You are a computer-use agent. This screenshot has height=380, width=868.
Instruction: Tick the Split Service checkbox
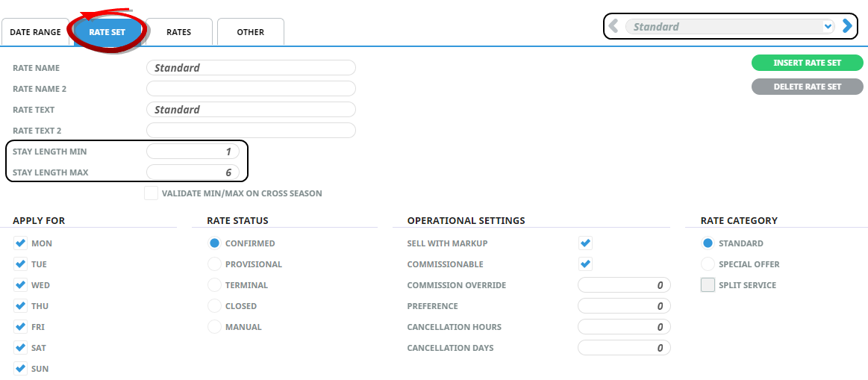point(708,285)
